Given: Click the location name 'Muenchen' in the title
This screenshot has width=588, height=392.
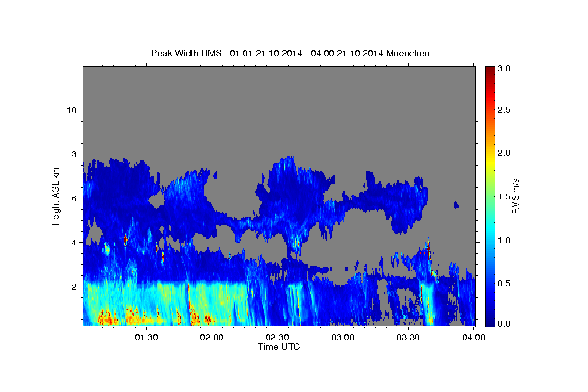Looking at the screenshot, I should (407, 53).
